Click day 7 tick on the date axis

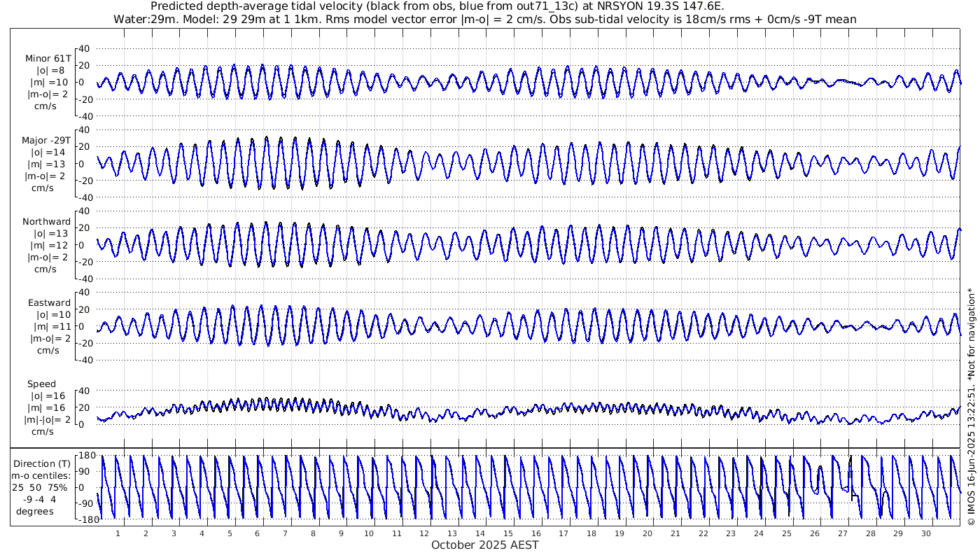click(285, 533)
